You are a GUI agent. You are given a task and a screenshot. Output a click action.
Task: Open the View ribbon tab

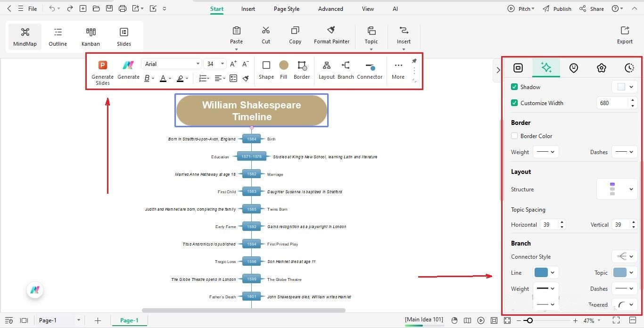tap(368, 8)
